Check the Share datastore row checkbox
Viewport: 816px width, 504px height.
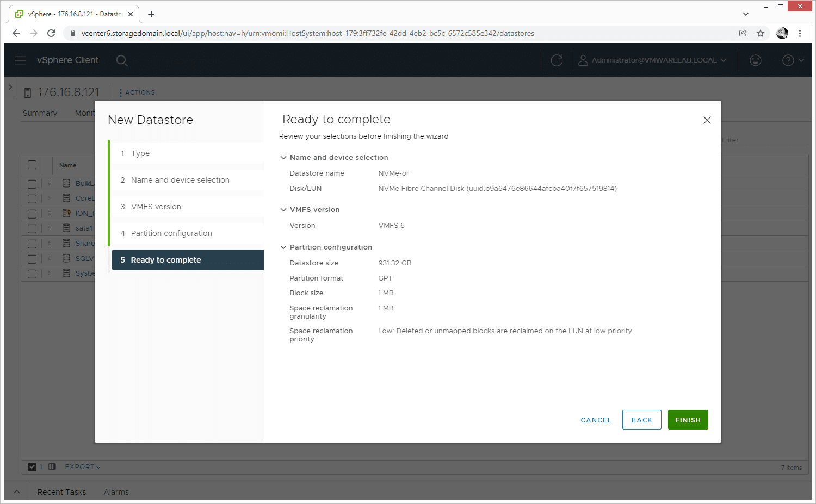coord(32,244)
